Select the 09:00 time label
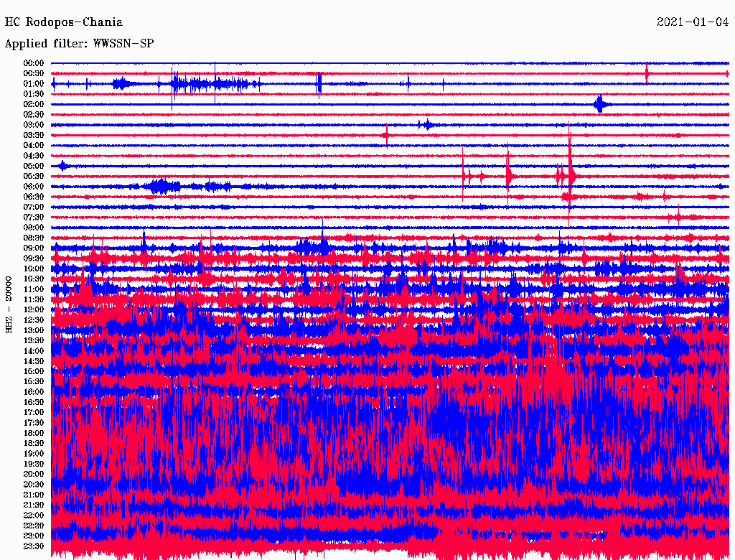 coord(34,248)
